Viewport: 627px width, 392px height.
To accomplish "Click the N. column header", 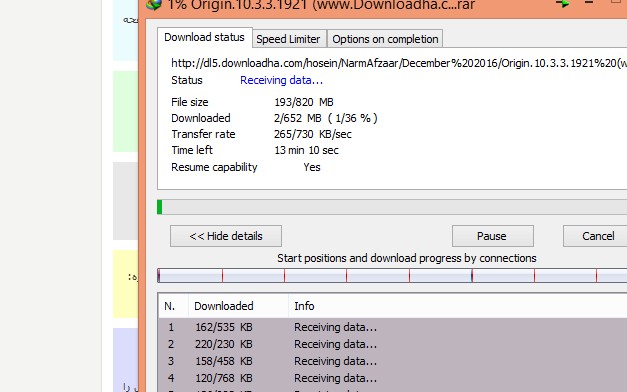I will click(173, 306).
